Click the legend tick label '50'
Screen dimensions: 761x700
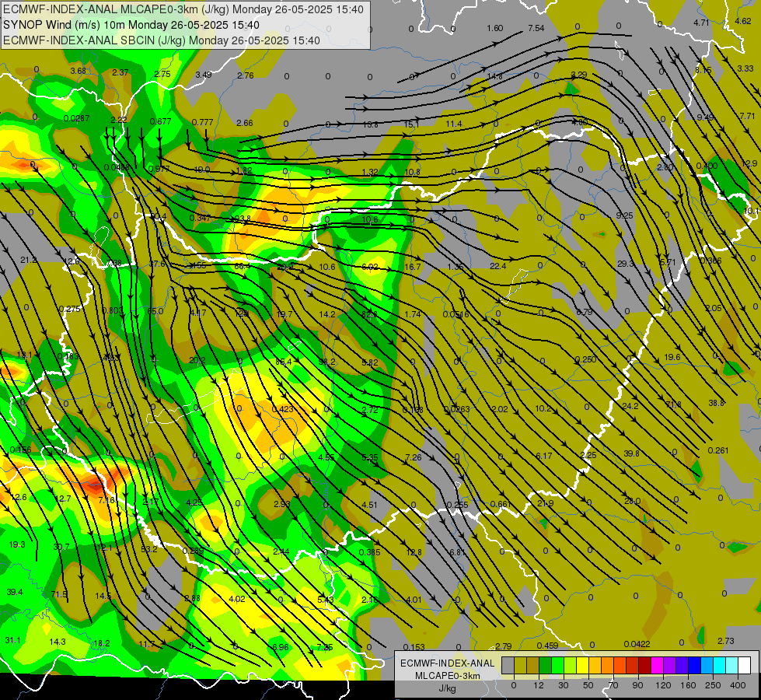pos(588,685)
